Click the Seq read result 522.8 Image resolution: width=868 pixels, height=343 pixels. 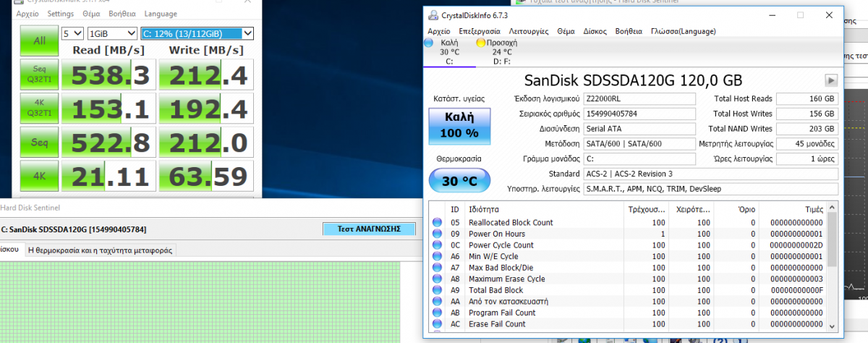(109, 143)
